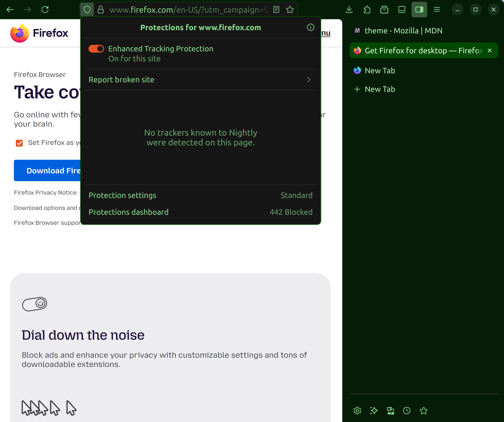
Task: Click the site security padlock icon
Action: pyautogui.click(x=101, y=10)
